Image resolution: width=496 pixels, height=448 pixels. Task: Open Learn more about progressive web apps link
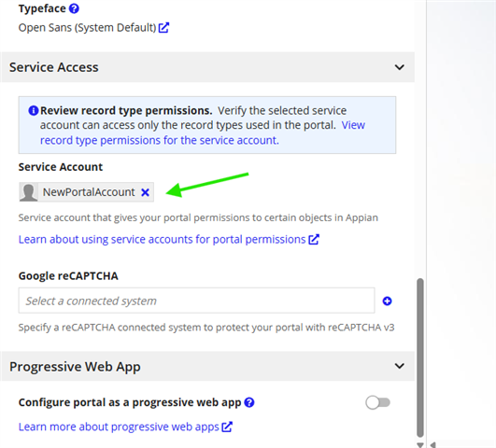click(119, 427)
